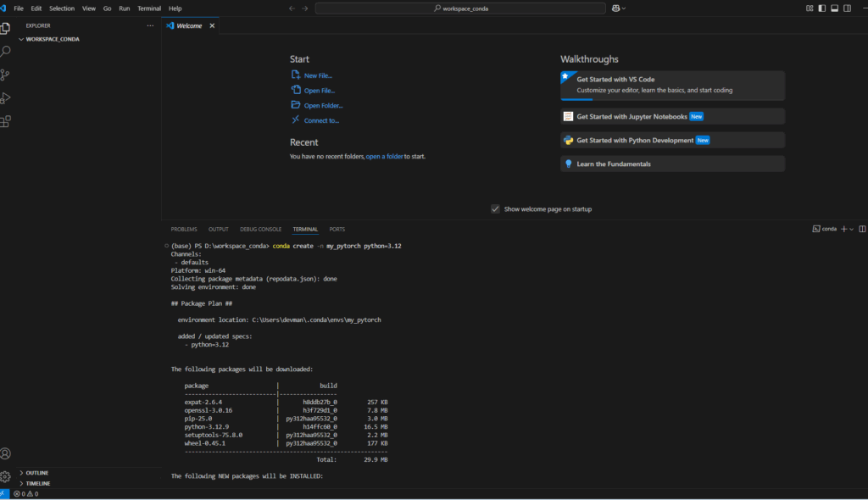Click the Connect to... link
This screenshot has width=868, height=500.
[321, 120]
